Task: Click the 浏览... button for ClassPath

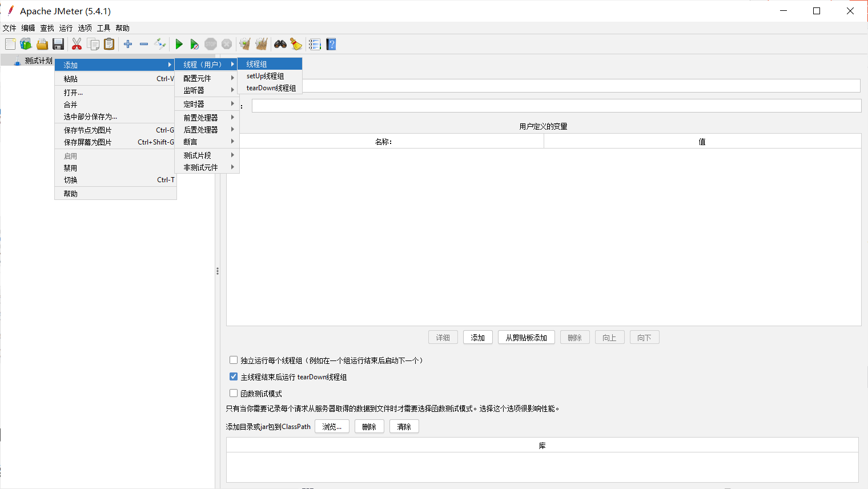Action: tap(332, 427)
